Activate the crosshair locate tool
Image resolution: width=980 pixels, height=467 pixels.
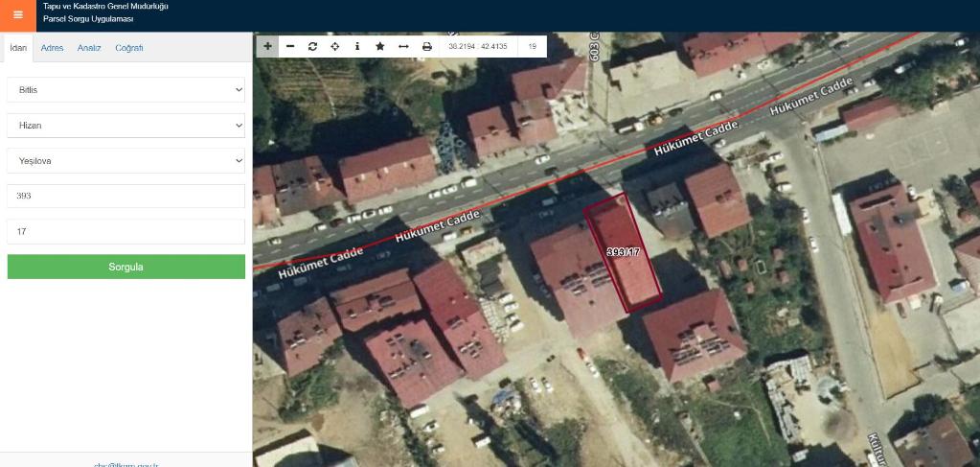335,46
